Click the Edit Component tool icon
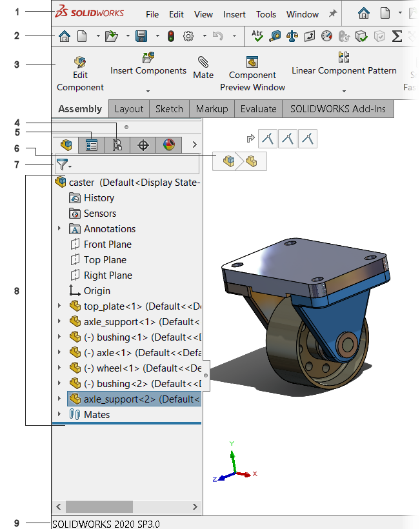The height and width of the screenshot is (529, 420). tap(80, 62)
